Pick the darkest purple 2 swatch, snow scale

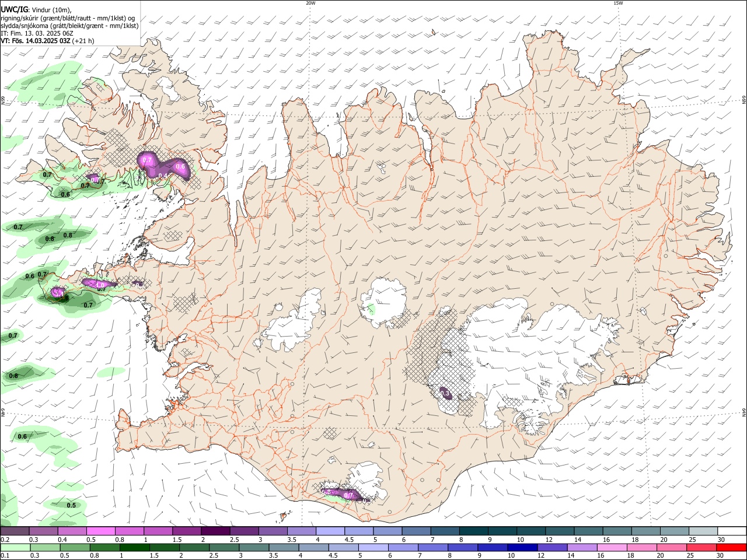[x=215, y=531]
